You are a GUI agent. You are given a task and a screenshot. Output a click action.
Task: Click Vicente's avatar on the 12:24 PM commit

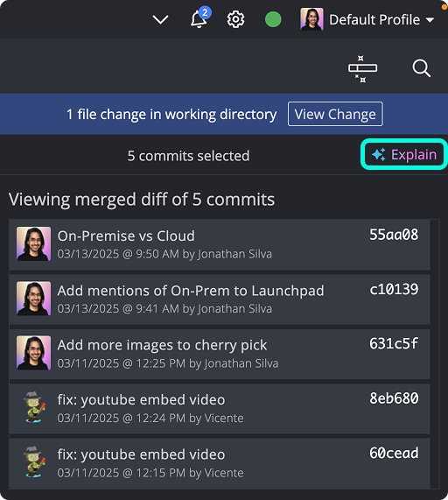point(34,407)
